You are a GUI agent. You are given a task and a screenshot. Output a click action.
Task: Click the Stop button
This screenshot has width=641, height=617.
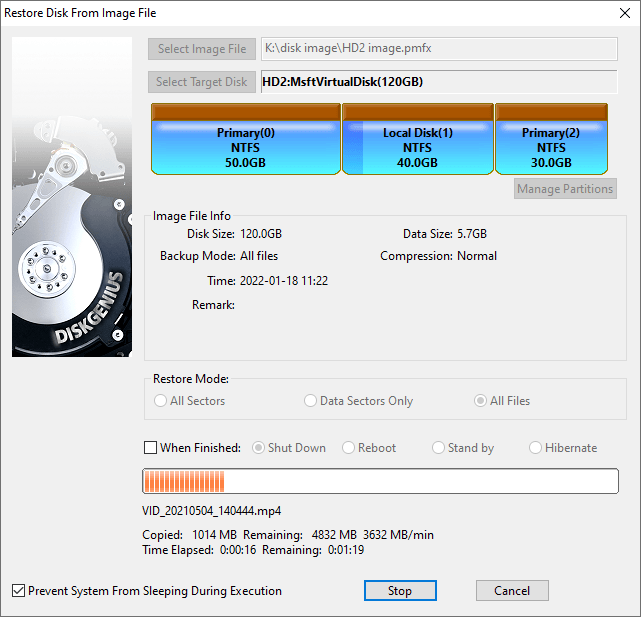point(399,590)
